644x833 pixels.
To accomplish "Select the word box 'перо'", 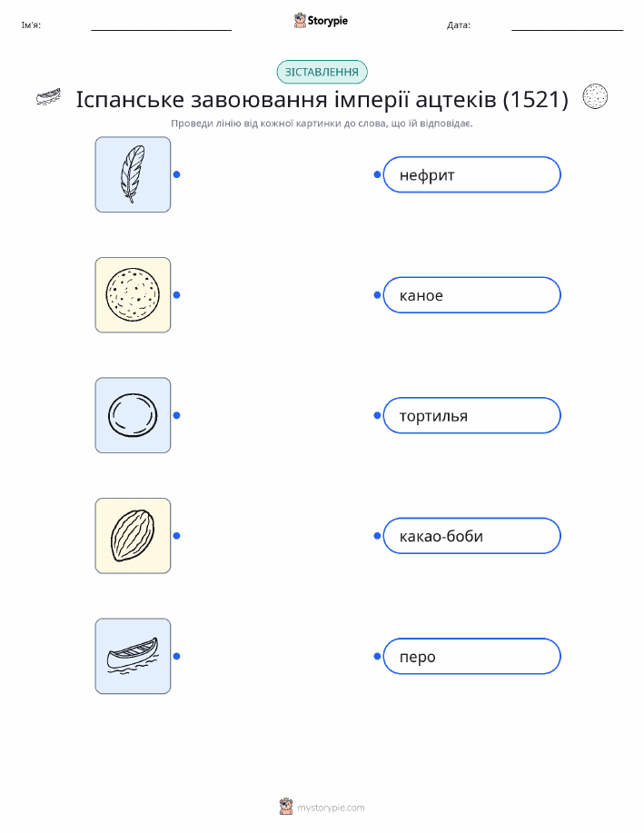I will 471,656.
